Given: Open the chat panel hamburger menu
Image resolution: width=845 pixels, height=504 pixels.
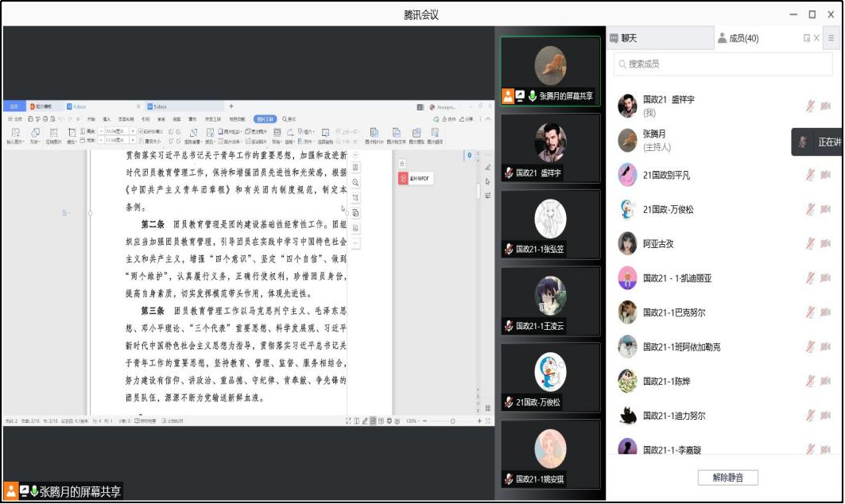Looking at the screenshot, I should [x=831, y=37].
